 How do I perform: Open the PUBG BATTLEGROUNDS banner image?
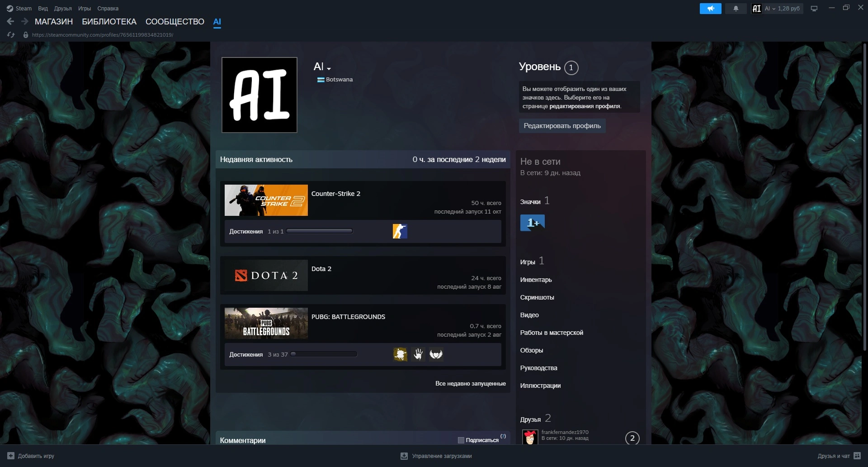tap(266, 324)
